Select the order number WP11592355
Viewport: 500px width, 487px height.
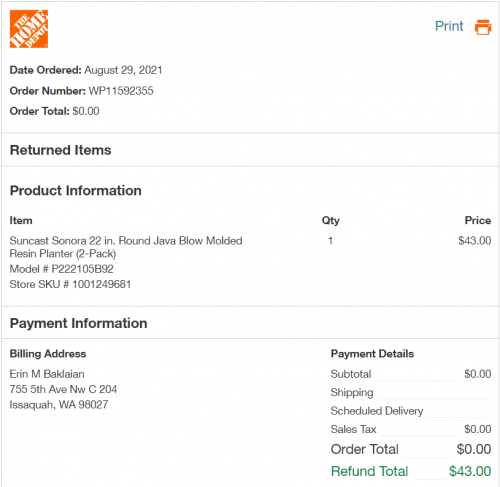[121, 91]
